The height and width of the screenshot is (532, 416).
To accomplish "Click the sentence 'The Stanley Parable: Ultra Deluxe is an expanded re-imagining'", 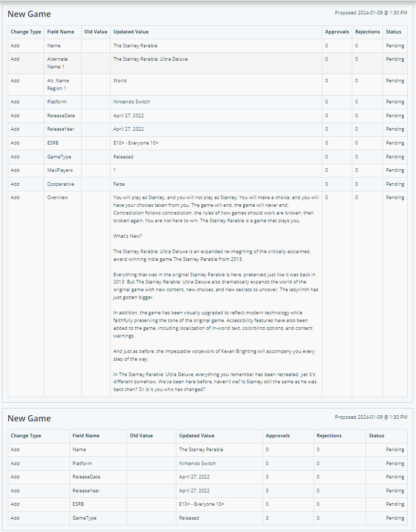I will [x=212, y=256].
